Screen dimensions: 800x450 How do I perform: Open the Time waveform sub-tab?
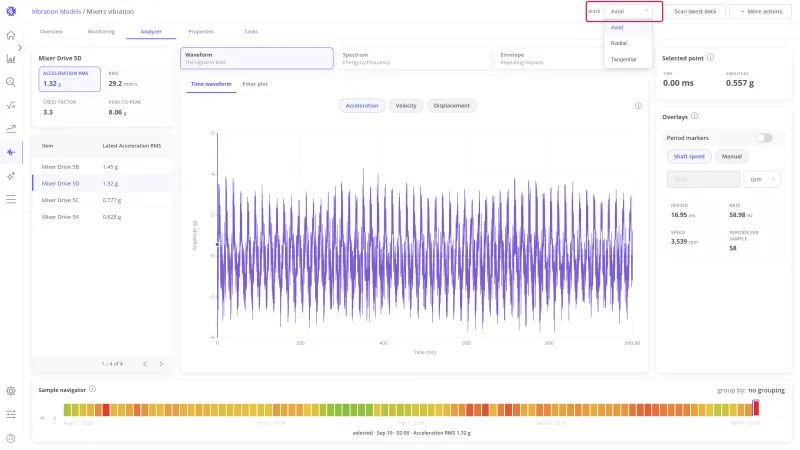211,84
